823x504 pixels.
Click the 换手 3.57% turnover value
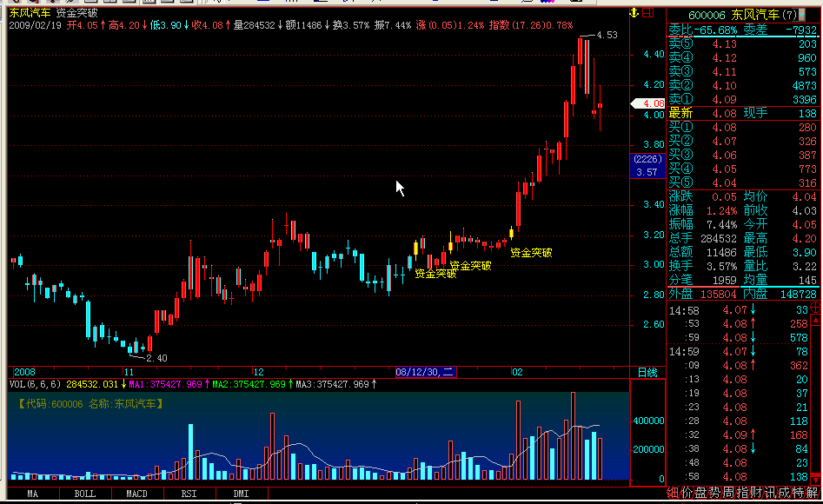pyautogui.click(x=721, y=266)
